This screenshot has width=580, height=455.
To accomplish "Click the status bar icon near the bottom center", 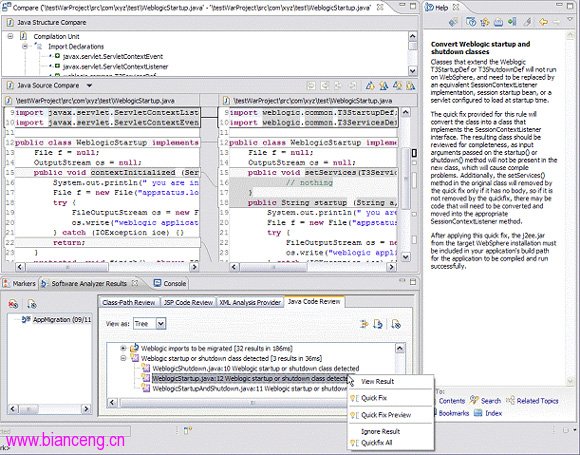I will pyautogui.click(x=188, y=430).
